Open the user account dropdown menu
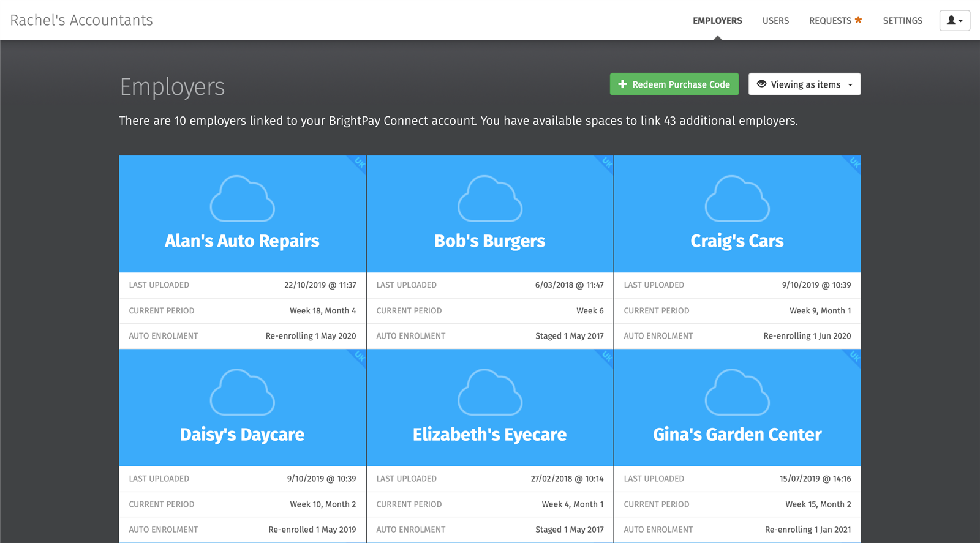 [x=954, y=21]
